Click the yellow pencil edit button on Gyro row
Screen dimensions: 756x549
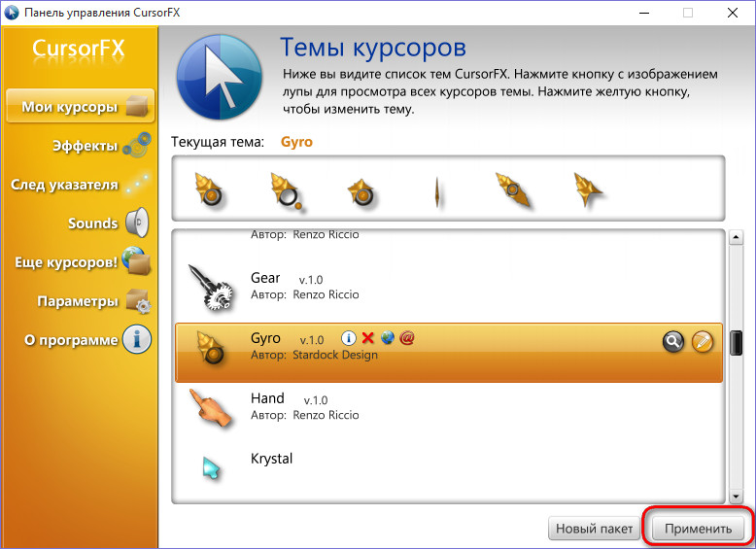703,342
